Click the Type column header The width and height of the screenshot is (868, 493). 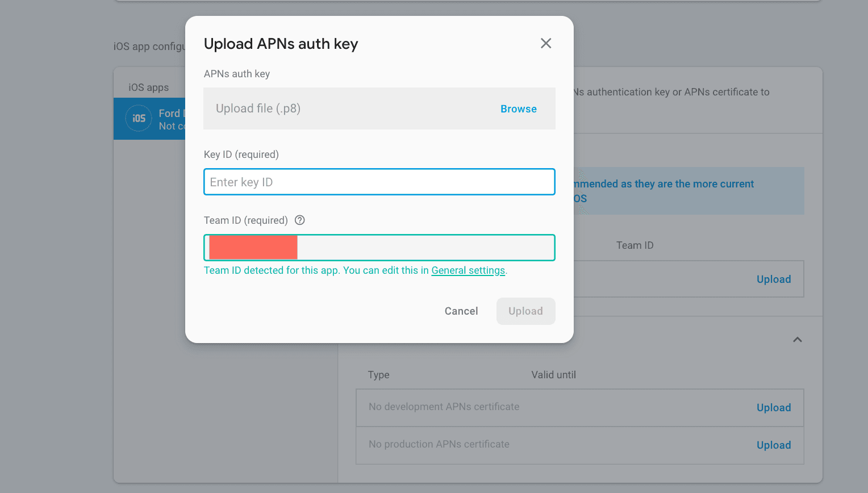(378, 375)
